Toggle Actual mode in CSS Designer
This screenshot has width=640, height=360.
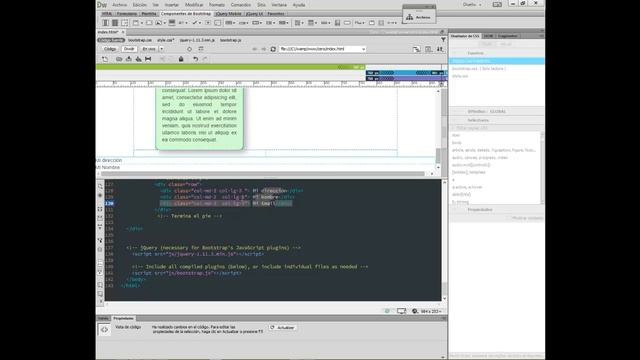tap(506, 44)
